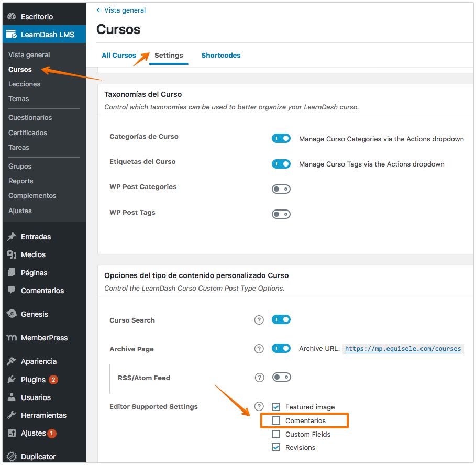Open the All Cursos tab
Screen dimensions: 476x465
click(119, 56)
